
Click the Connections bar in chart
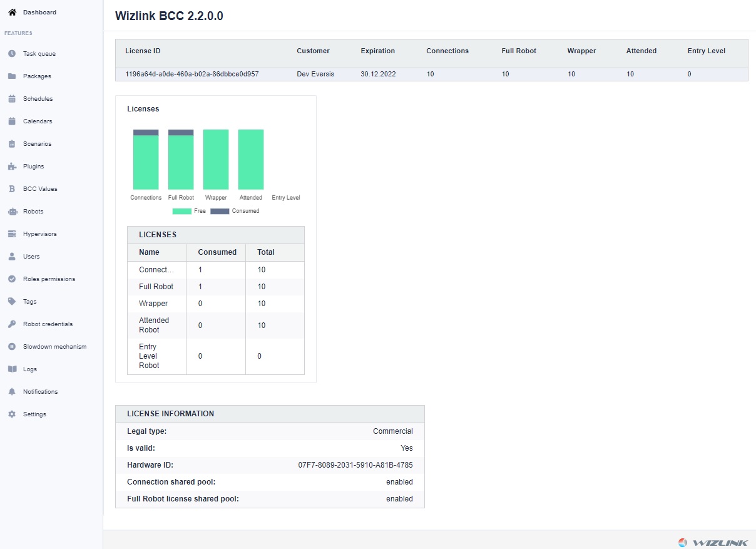(x=146, y=160)
